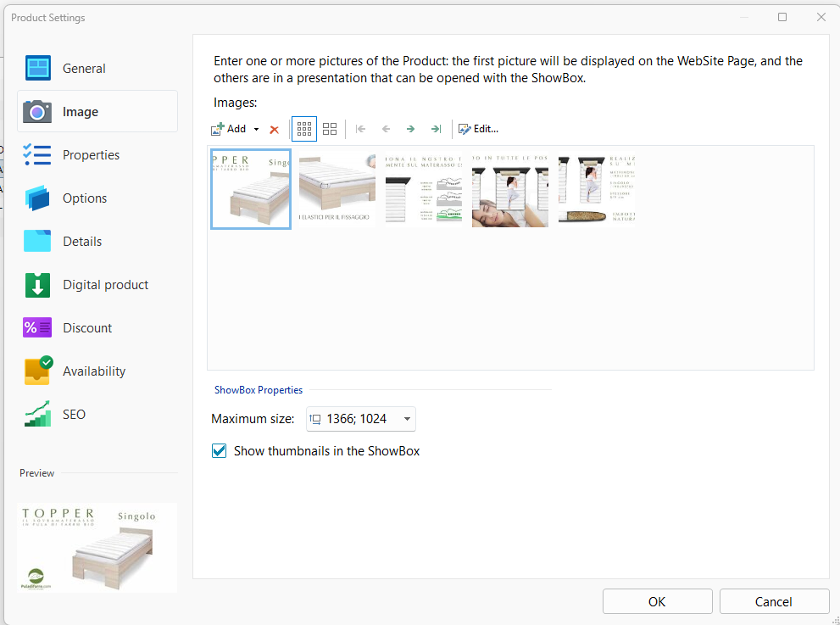Expand the Add button dropdown arrow

coord(256,130)
